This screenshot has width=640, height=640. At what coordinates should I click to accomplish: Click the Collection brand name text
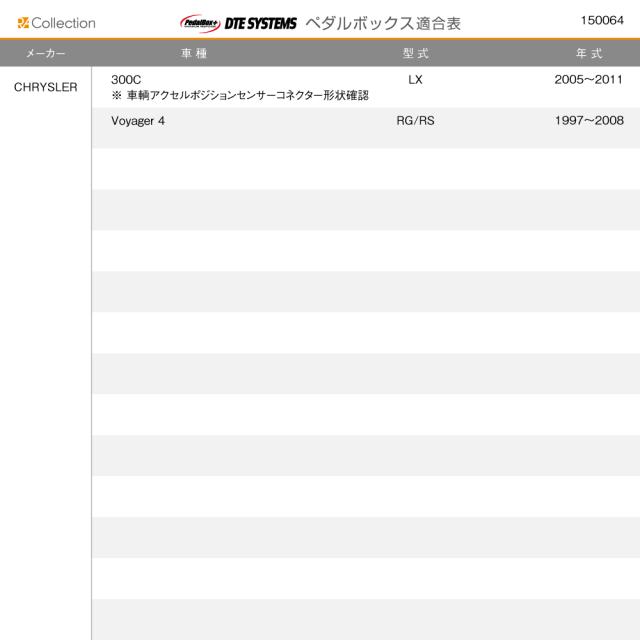tap(63, 22)
